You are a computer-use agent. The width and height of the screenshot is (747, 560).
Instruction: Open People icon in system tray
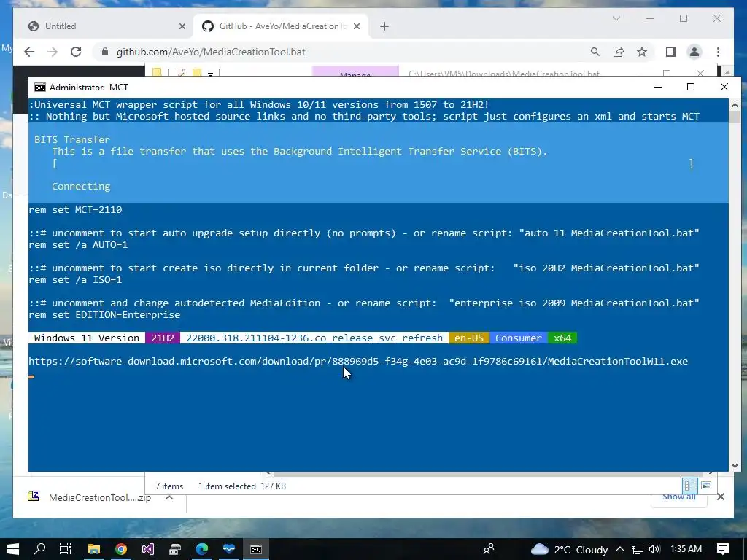[x=489, y=549]
